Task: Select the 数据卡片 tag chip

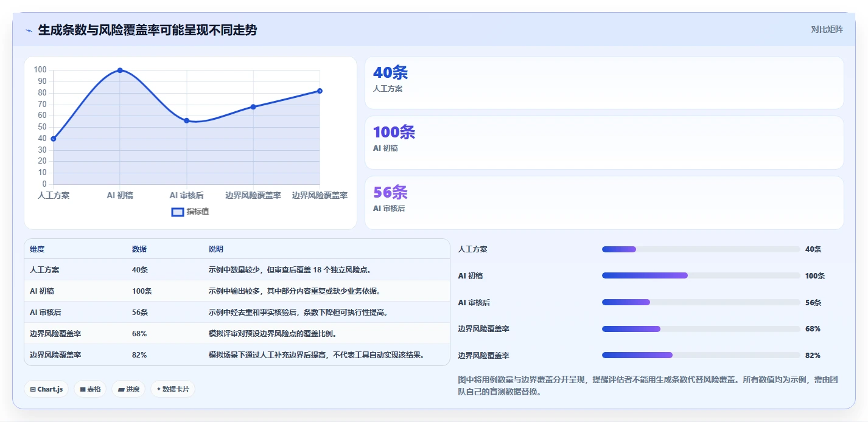Action: coord(173,389)
